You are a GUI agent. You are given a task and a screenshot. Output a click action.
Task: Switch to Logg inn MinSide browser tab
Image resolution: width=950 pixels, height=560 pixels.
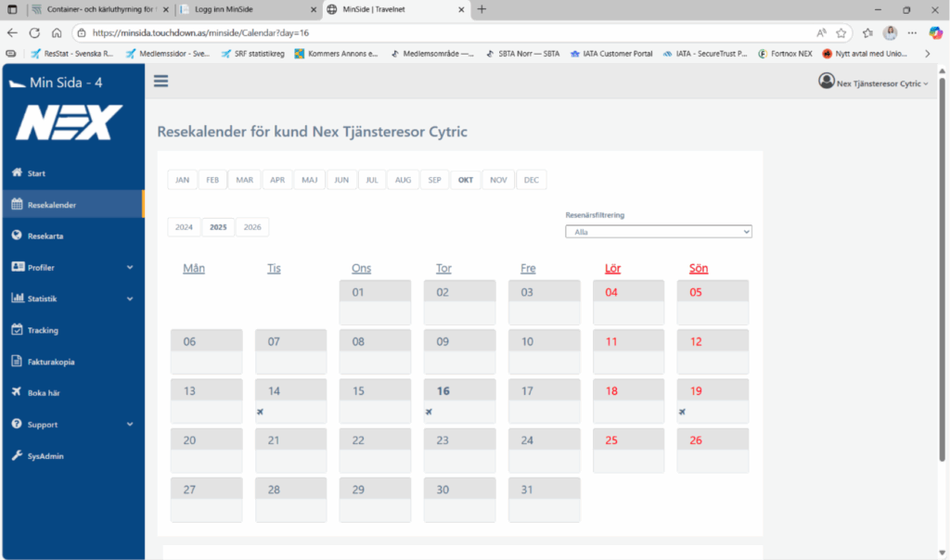(246, 9)
